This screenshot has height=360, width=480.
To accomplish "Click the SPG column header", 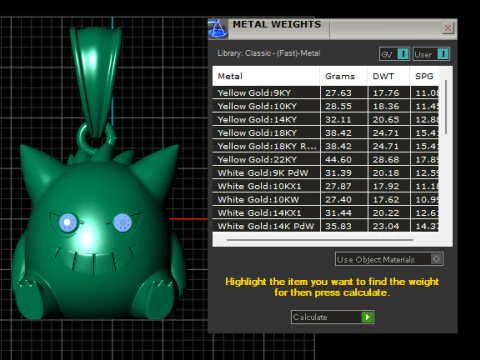I will (x=424, y=76).
